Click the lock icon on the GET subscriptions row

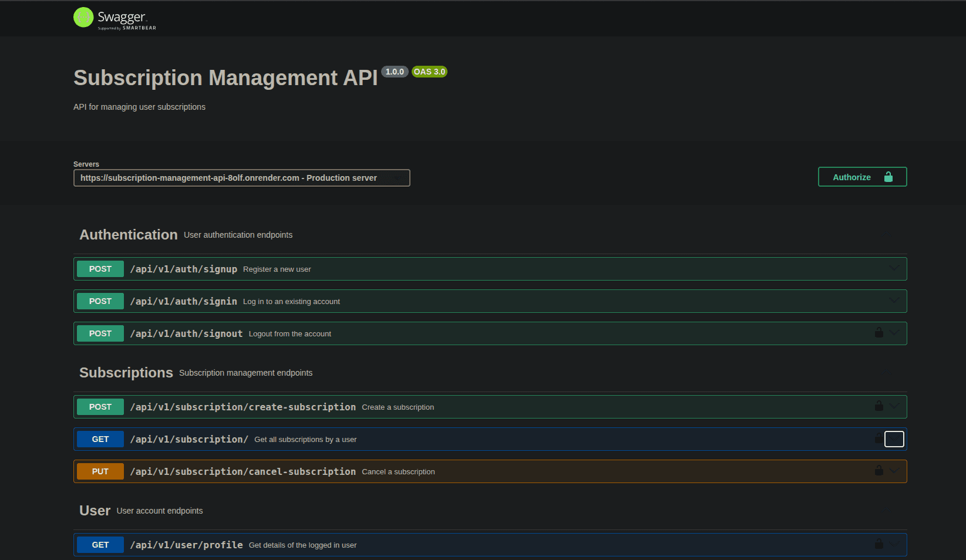coord(879,438)
